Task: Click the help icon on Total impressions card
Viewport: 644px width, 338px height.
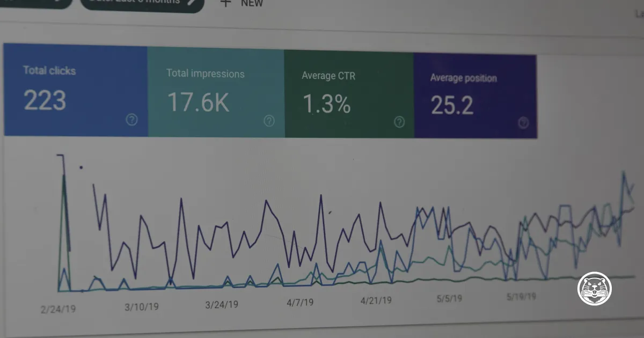Action: tap(269, 121)
